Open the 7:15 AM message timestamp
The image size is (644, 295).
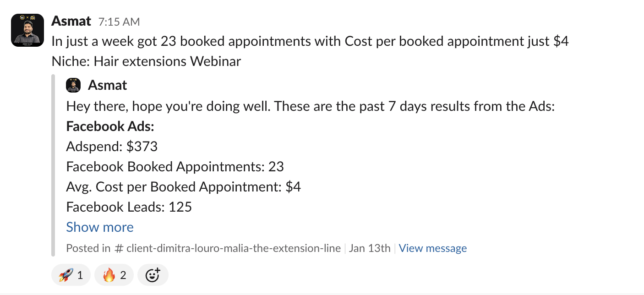(119, 22)
